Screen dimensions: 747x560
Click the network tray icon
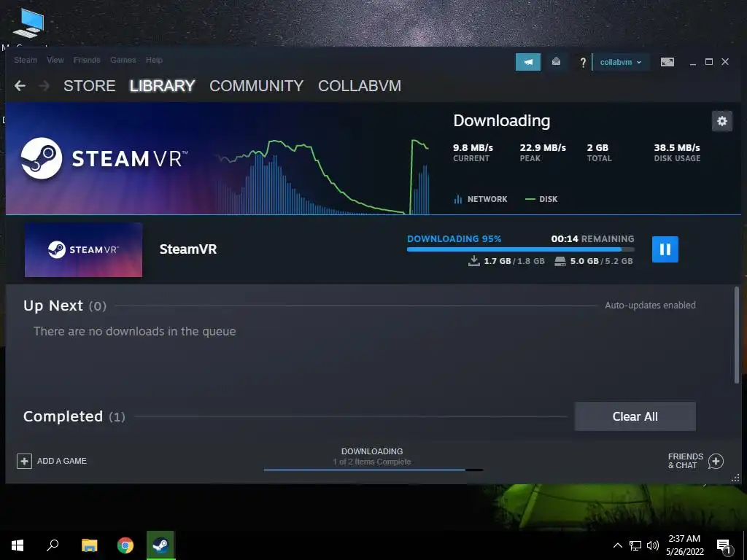point(635,545)
